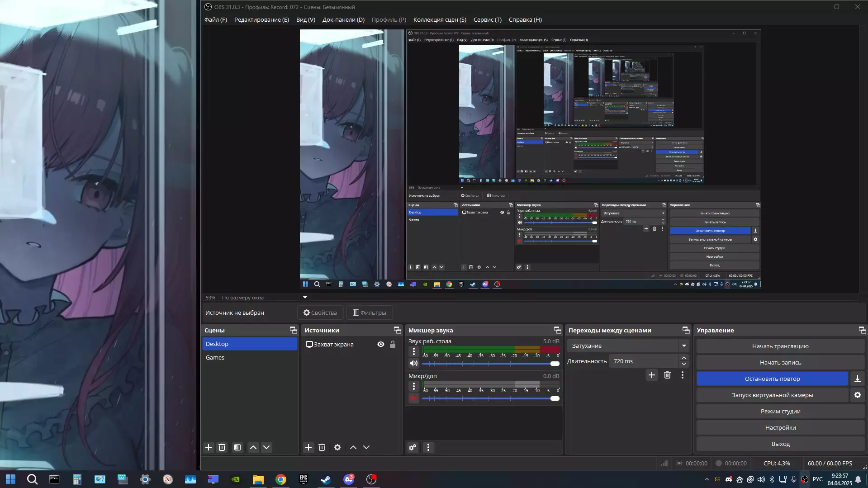Select the Games scene
This screenshot has width=868, height=488.
215,357
